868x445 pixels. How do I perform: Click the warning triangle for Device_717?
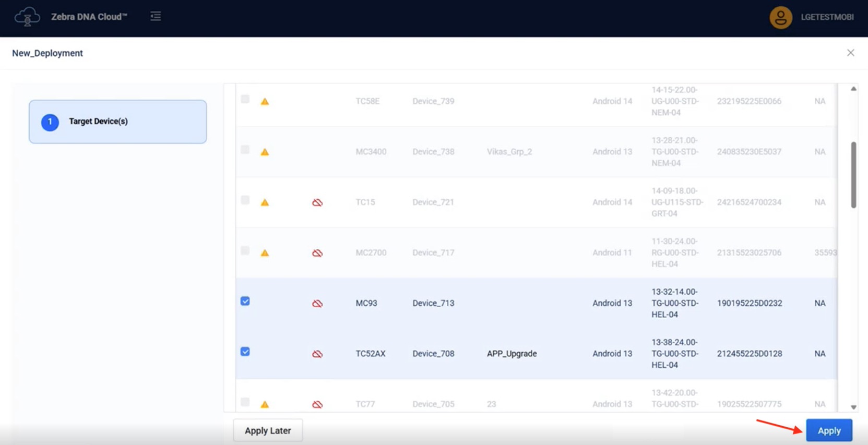pyautogui.click(x=265, y=253)
